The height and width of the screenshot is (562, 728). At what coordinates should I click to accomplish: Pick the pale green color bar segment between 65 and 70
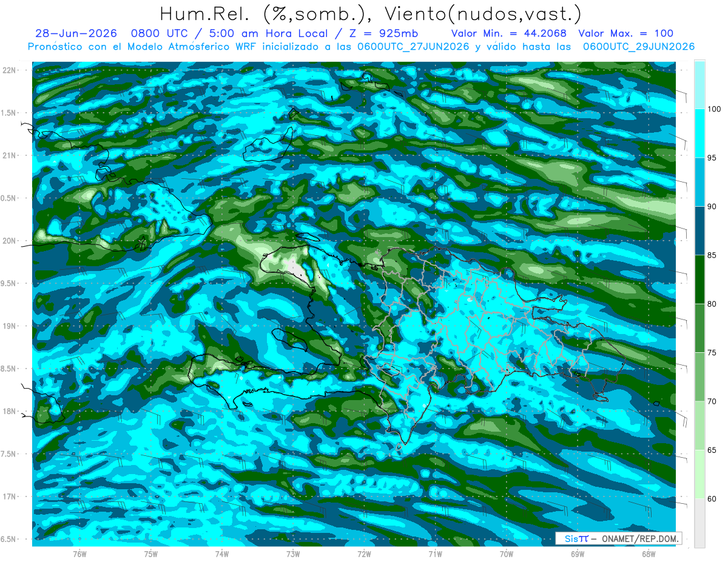coord(699,426)
